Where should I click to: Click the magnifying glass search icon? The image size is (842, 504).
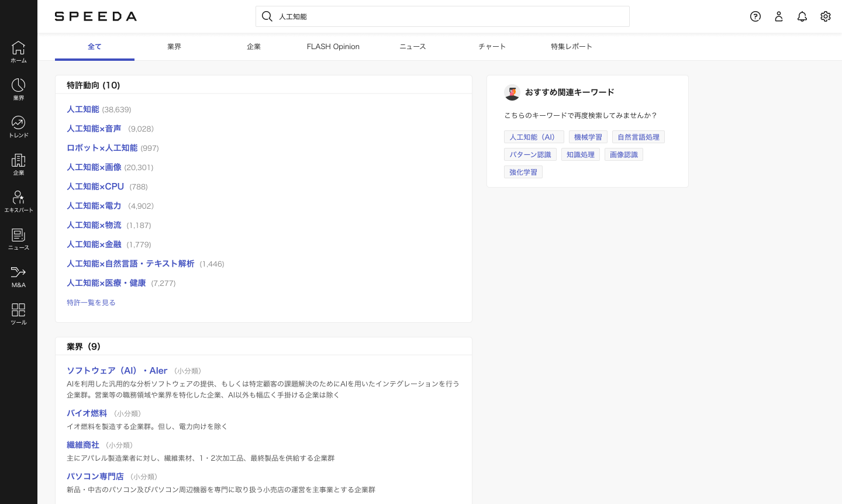click(x=267, y=16)
